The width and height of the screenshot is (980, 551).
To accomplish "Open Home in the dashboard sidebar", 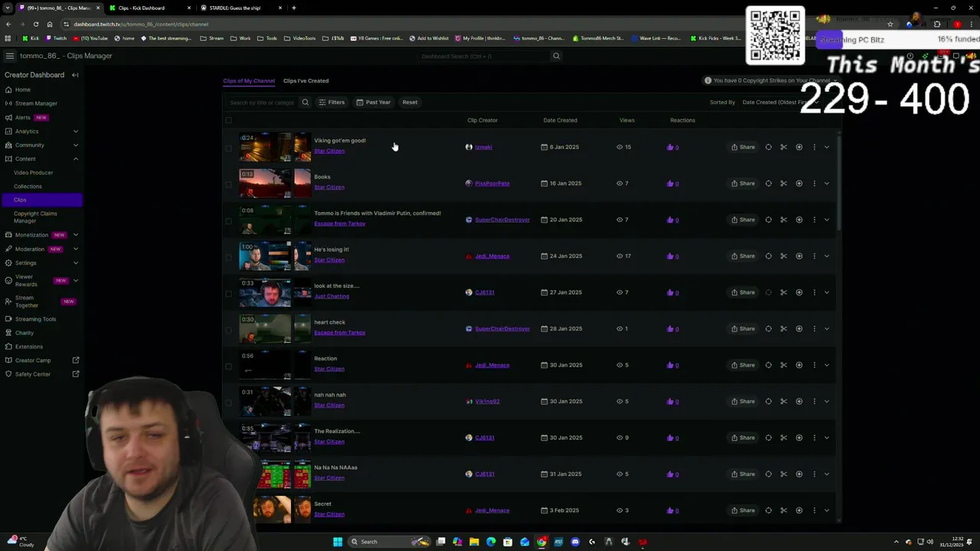I will click(x=22, y=90).
